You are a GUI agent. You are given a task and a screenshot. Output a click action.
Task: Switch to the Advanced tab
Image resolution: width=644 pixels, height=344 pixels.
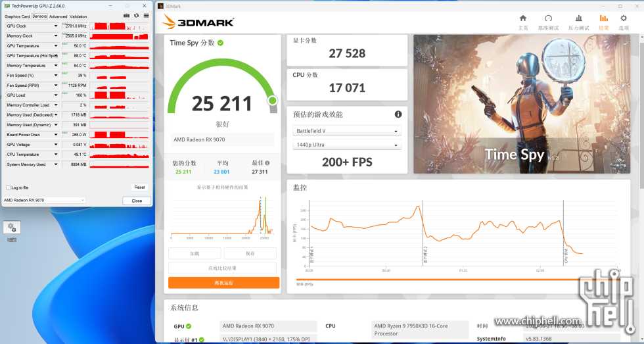tap(58, 16)
